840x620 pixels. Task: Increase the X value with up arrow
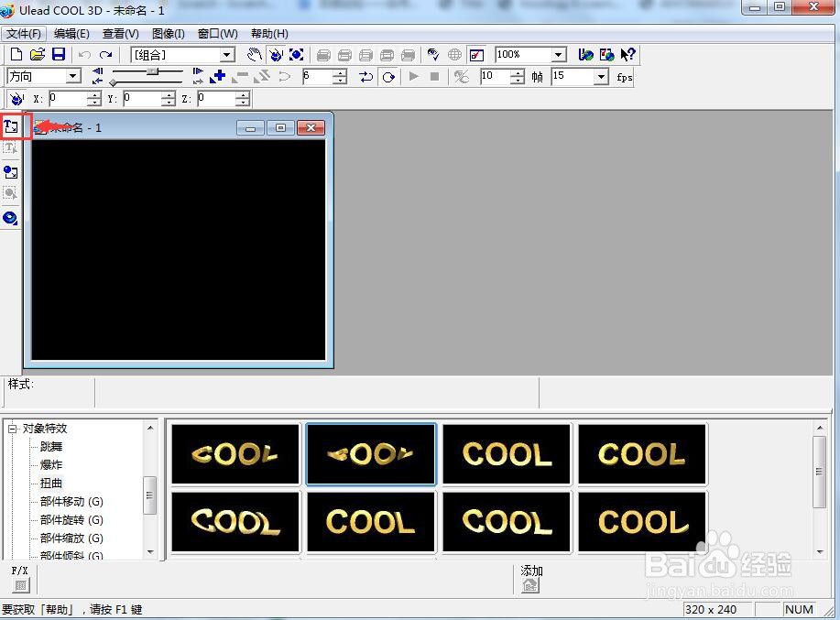tap(94, 94)
